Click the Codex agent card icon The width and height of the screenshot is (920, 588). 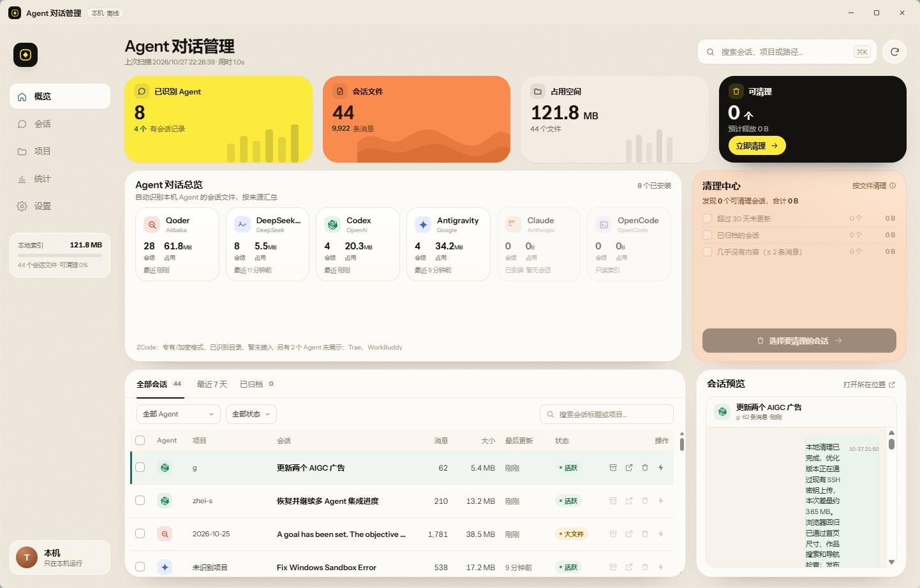(332, 224)
